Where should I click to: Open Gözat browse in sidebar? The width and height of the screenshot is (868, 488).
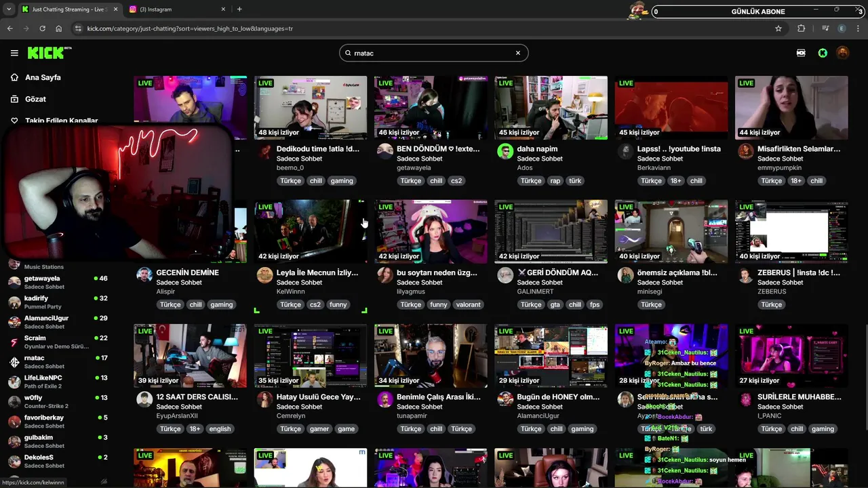(35, 99)
